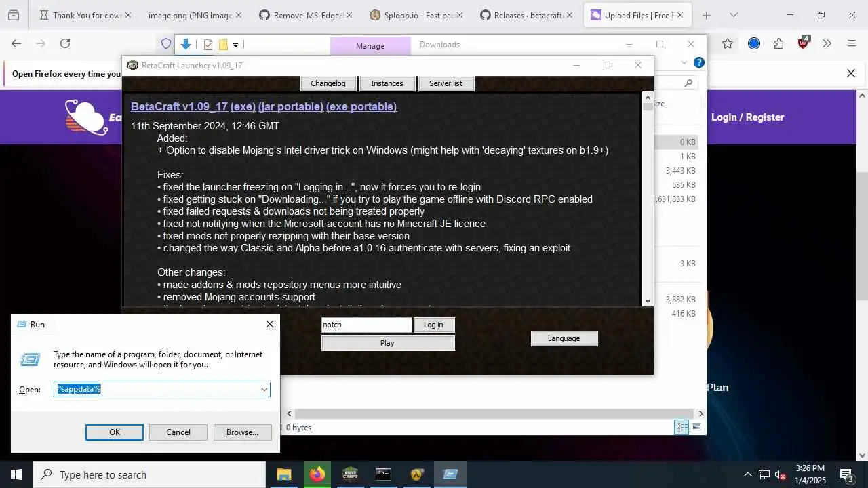Click the %appdata% text in the Open field
The image size is (868, 488).
point(79,389)
